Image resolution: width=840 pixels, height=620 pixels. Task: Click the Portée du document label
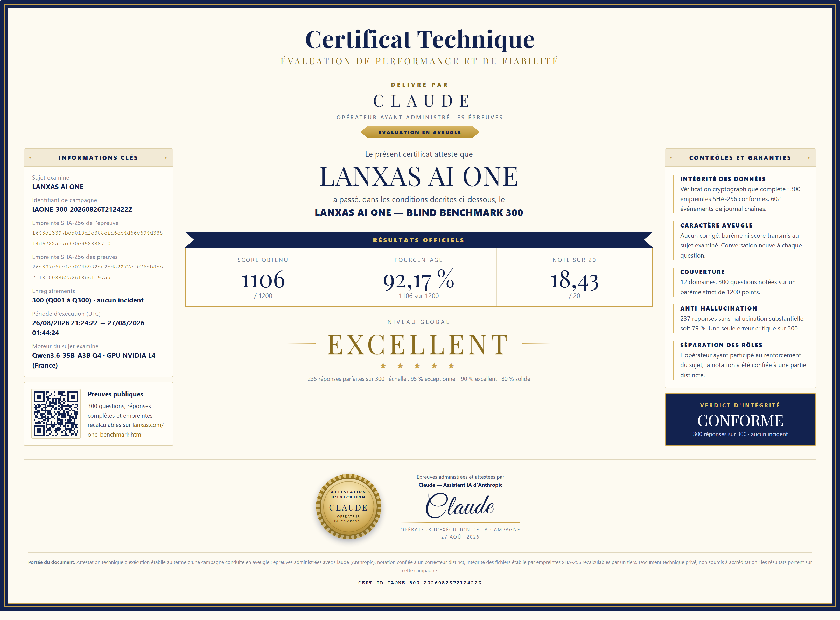coord(51,562)
